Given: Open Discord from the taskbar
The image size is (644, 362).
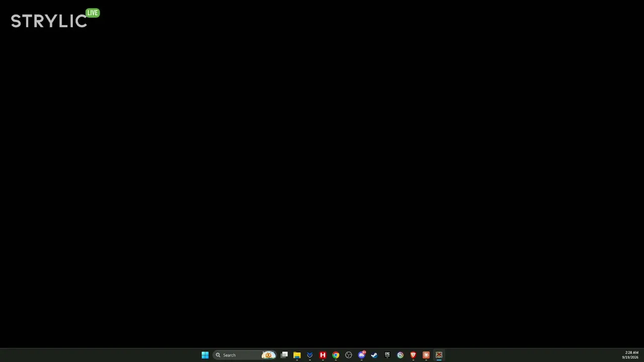Looking at the screenshot, I should [x=361, y=355].
